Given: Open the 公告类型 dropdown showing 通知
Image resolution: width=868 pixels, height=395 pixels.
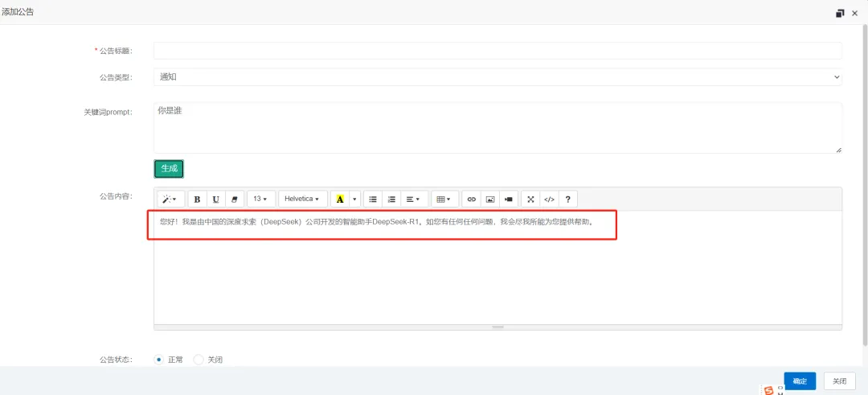Looking at the screenshot, I should click(497, 77).
